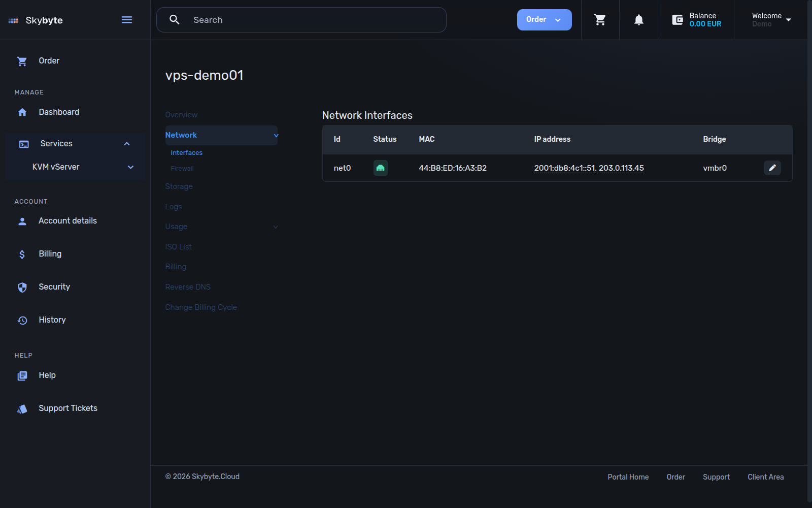Click the Account details person icon
The width and height of the screenshot is (812, 508).
(22, 221)
